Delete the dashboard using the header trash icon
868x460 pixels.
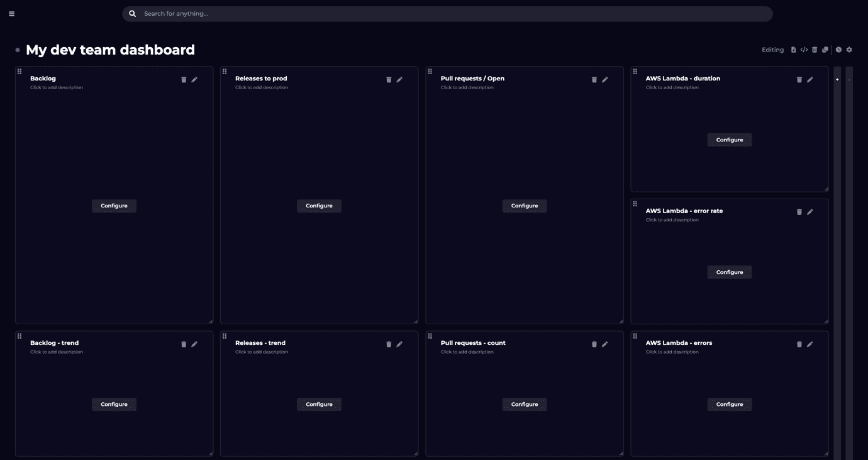(815, 50)
